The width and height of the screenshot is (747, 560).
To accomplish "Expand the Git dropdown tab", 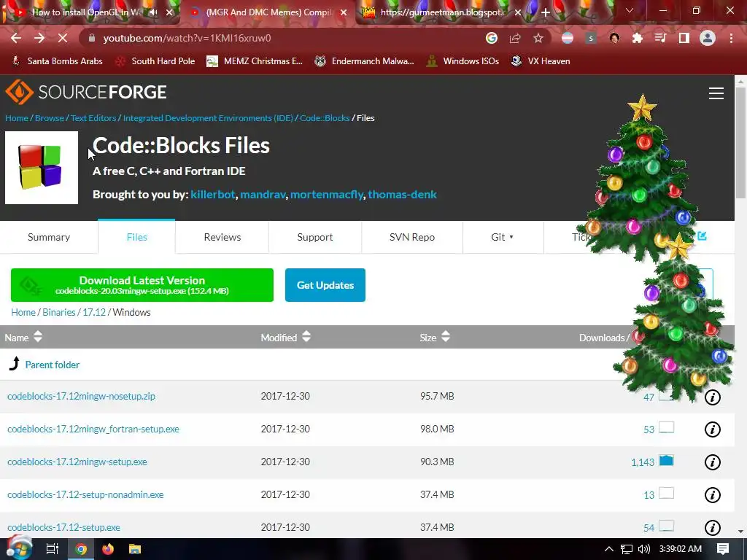I will coord(503,237).
